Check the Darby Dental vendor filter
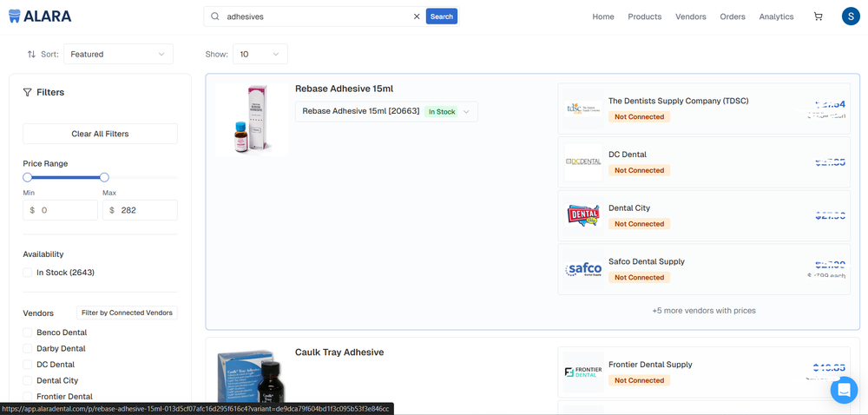Viewport: 868px width, 415px height. [27, 349]
